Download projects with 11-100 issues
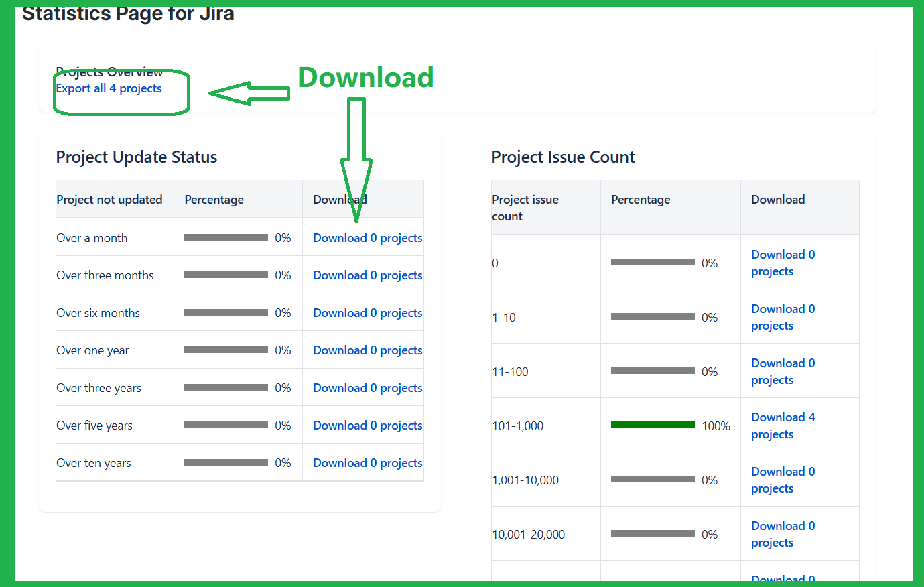 783,371
